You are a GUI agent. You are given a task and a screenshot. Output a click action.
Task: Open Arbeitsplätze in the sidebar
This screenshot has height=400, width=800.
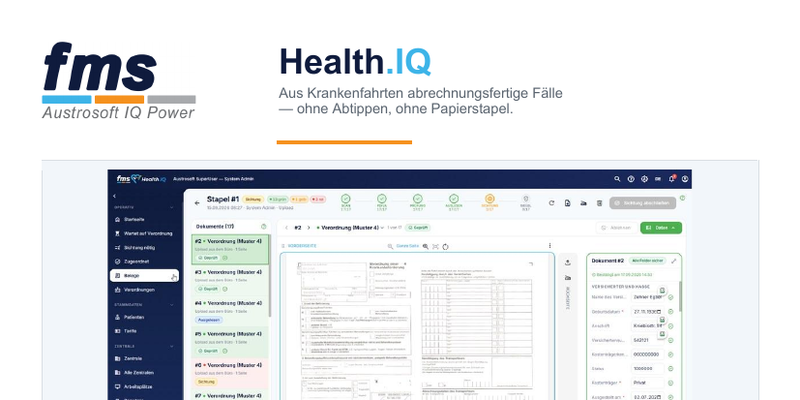click(144, 387)
